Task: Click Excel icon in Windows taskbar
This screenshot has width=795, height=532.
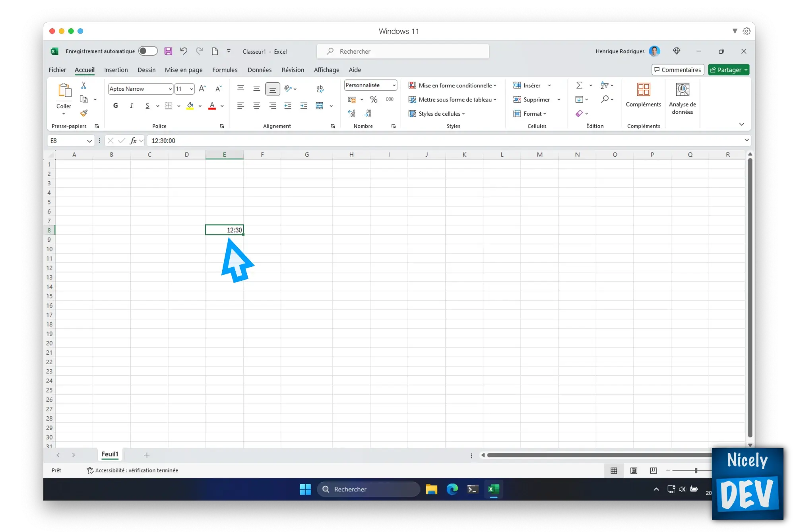Action: pyautogui.click(x=493, y=489)
